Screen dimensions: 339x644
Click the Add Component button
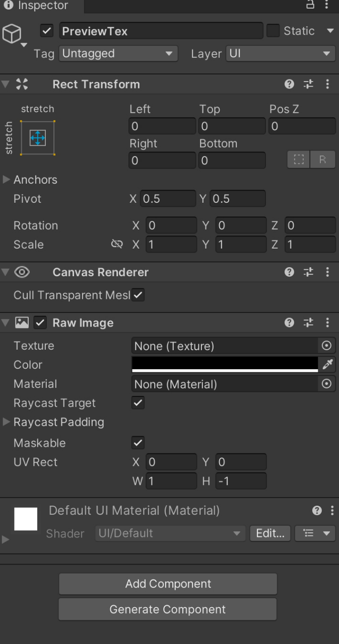[168, 584]
